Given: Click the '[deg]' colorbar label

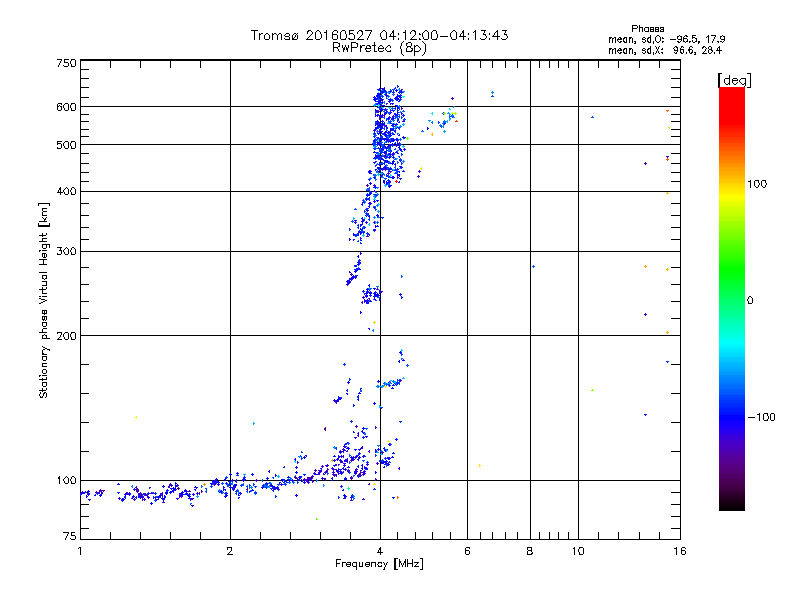Looking at the screenshot, I should click(734, 80).
